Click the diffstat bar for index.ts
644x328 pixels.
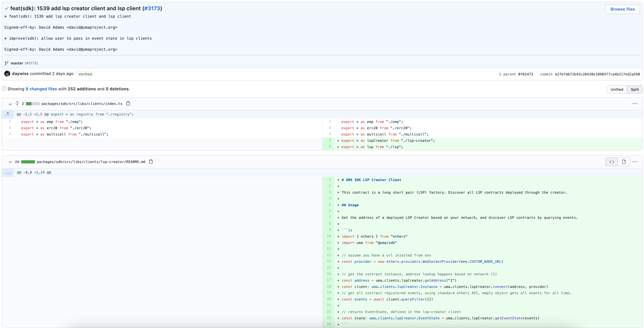pyautogui.click(x=33, y=104)
